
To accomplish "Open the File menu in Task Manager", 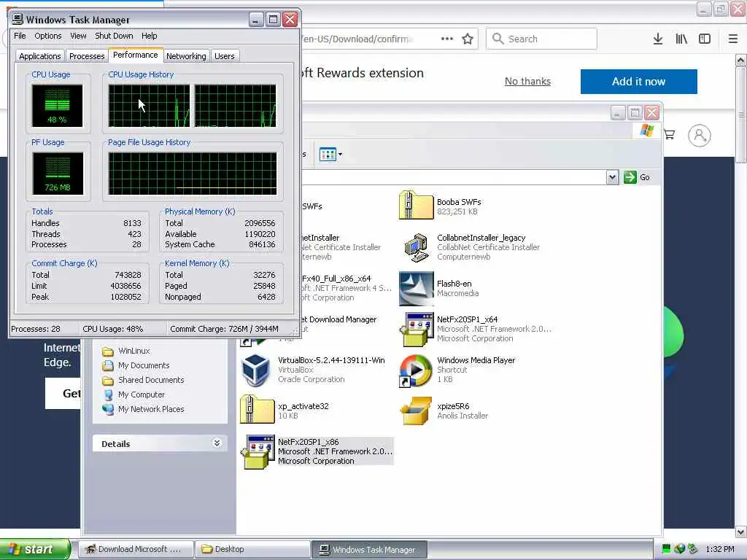I will point(20,36).
